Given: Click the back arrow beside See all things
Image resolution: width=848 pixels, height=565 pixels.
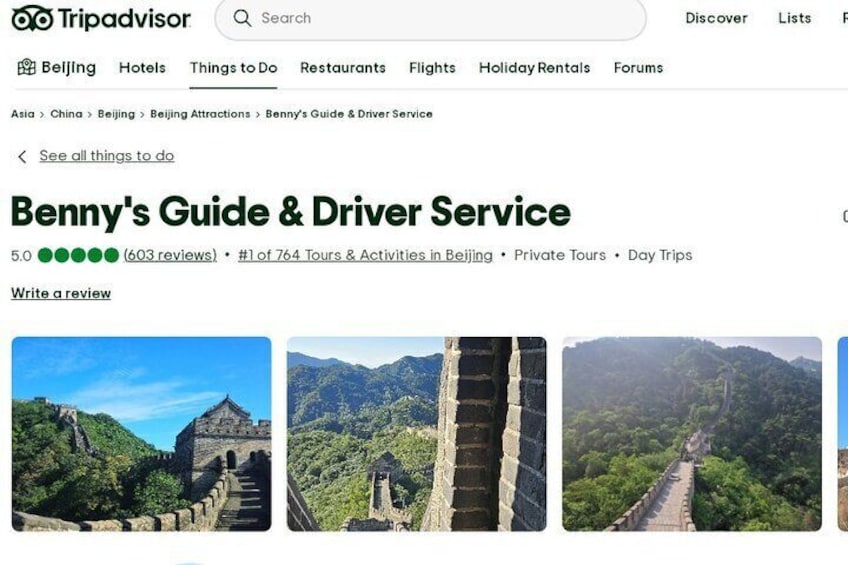Looking at the screenshot, I should click(22, 157).
